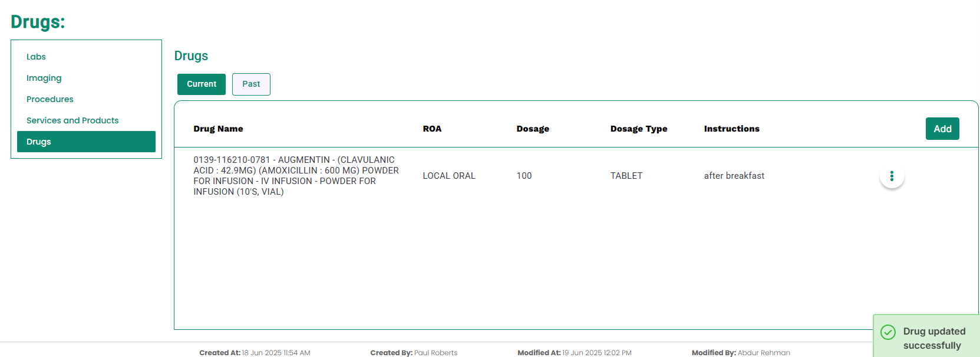This screenshot has height=357, width=980.
Task: Click the 'after breakfast' instructions cell
Action: tap(734, 176)
